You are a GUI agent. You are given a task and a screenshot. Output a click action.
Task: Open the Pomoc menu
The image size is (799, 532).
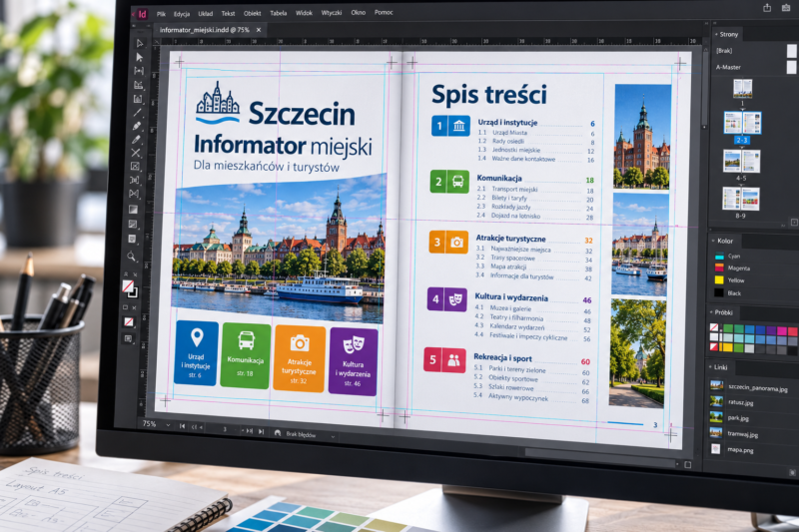click(384, 12)
